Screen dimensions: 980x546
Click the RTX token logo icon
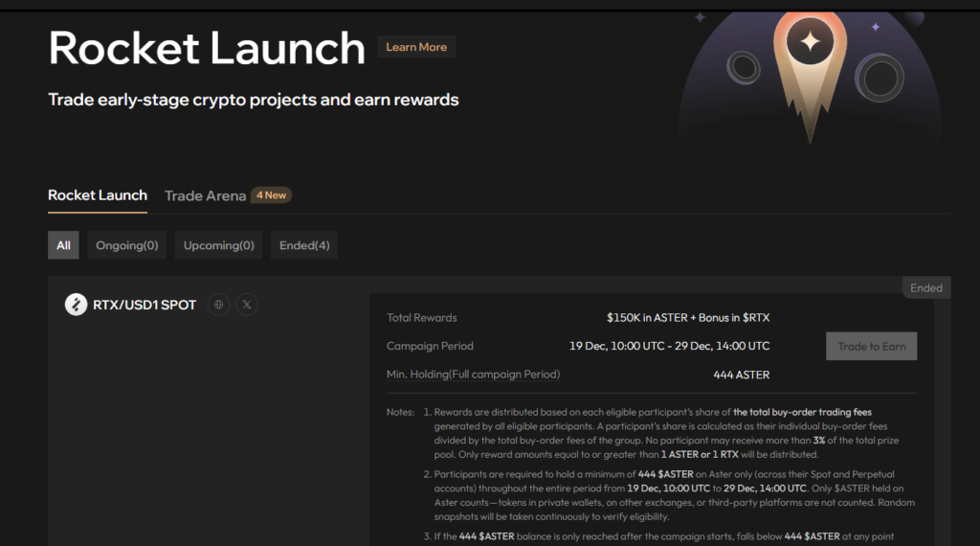pyautogui.click(x=76, y=305)
